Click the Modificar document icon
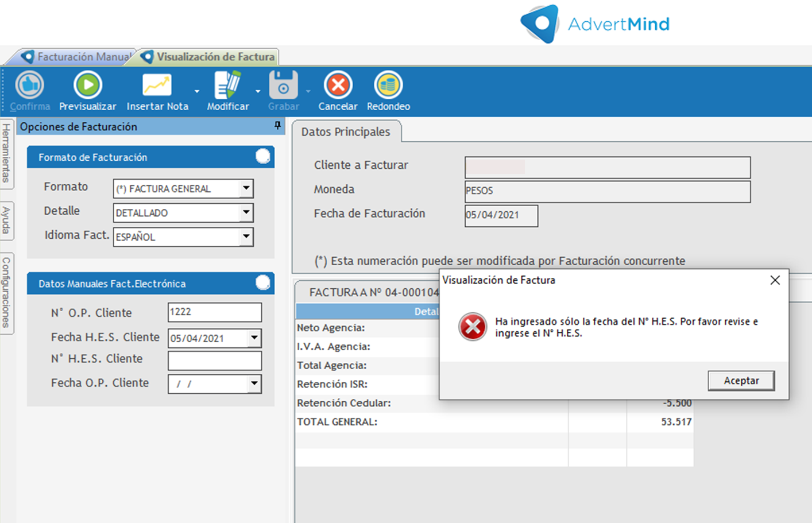Screen dimensions: 812x523 (x=227, y=86)
